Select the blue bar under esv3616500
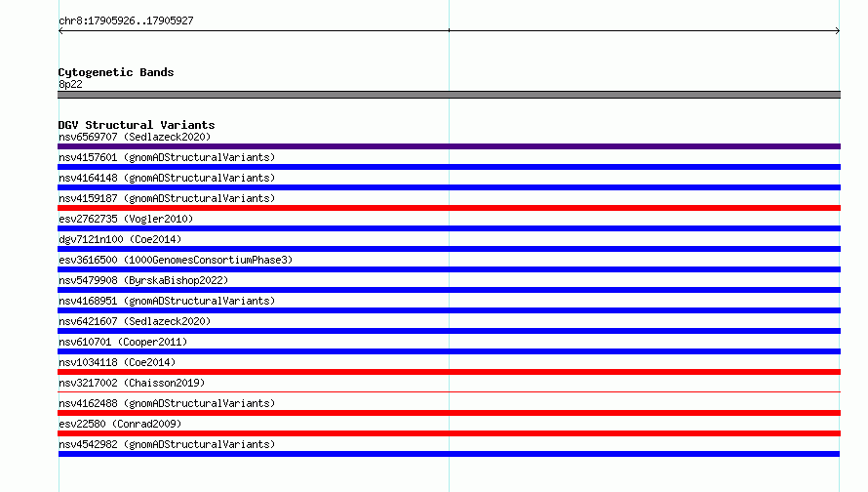868x492 pixels. (x=449, y=269)
